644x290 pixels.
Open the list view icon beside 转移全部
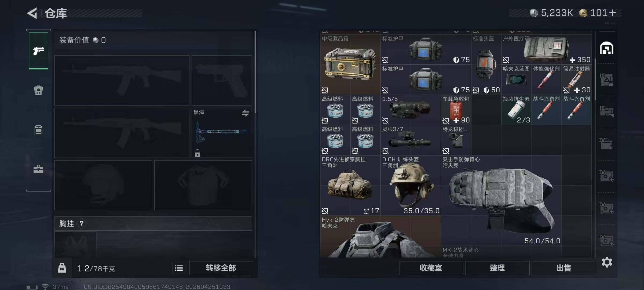[179, 268]
